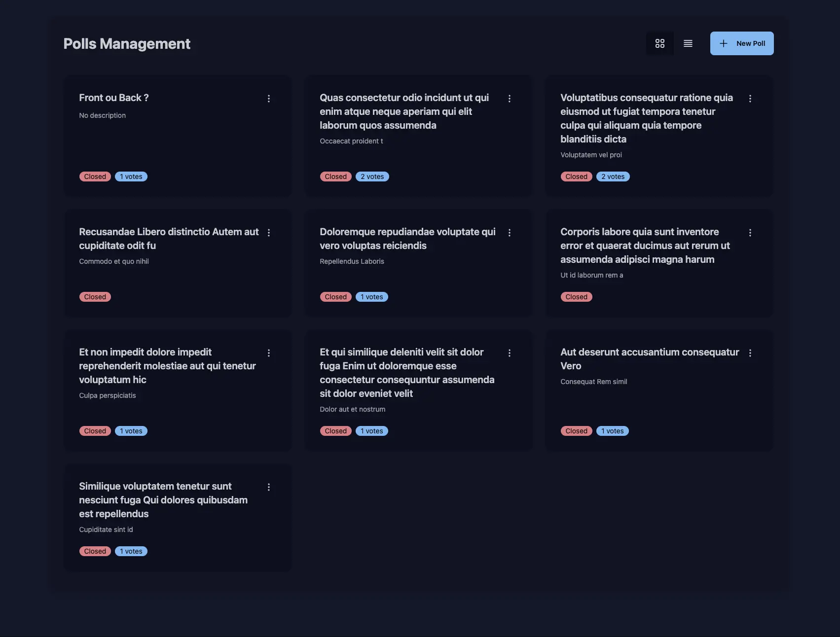Create a new poll with New Poll button

[x=742, y=43]
